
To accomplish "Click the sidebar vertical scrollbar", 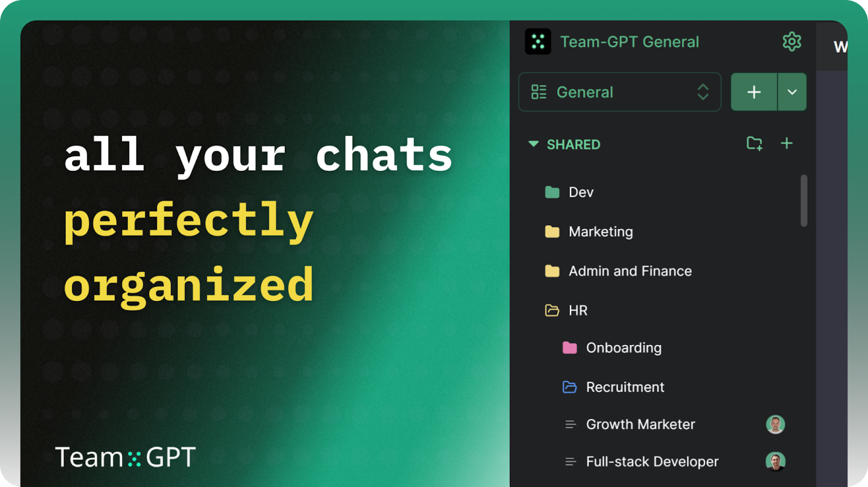I will point(803,200).
